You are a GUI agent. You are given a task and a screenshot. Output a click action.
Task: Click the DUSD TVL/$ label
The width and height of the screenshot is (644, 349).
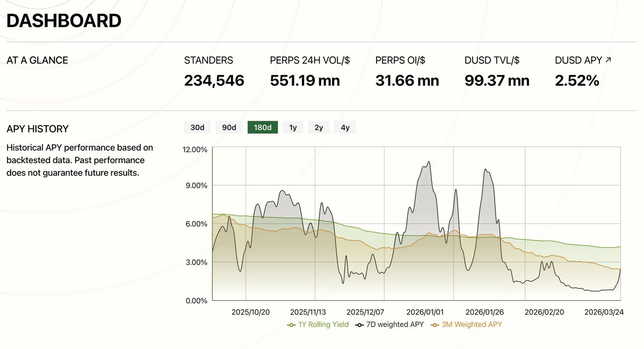click(492, 60)
